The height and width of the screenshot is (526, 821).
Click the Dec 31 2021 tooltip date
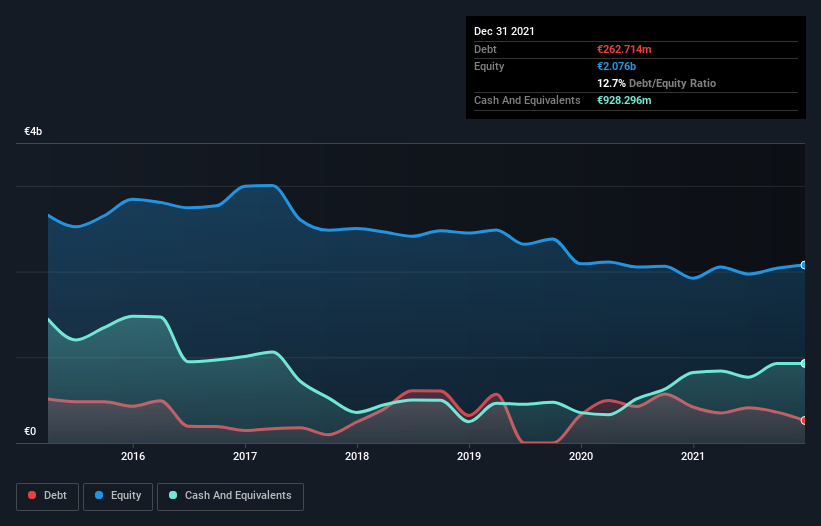(x=504, y=31)
